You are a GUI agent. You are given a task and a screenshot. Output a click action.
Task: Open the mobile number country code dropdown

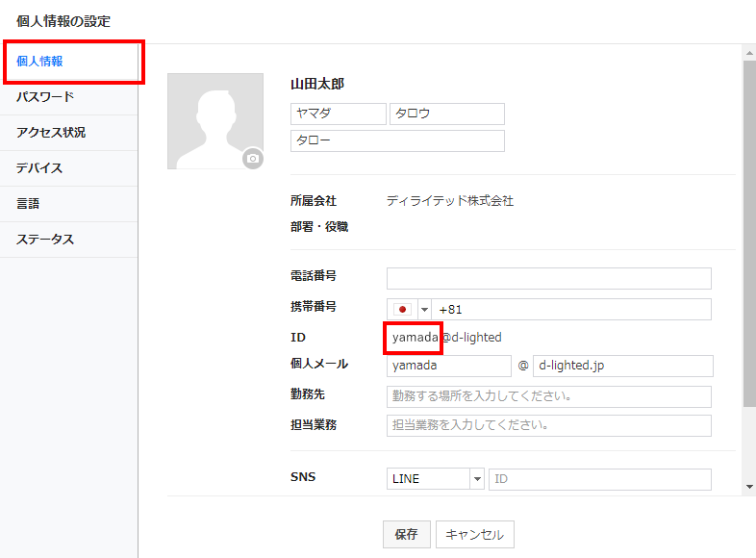pyautogui.click(x=424, y=310)
